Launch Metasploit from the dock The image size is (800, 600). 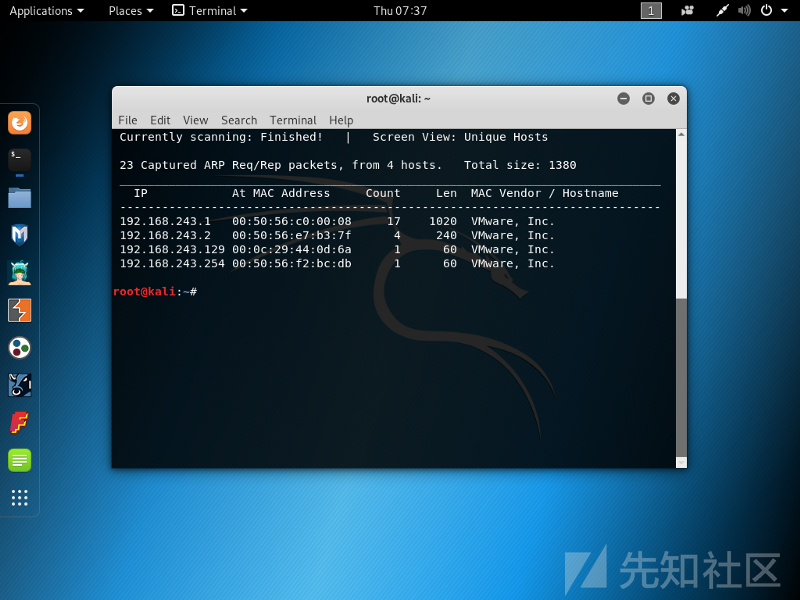tap(19, 235)
